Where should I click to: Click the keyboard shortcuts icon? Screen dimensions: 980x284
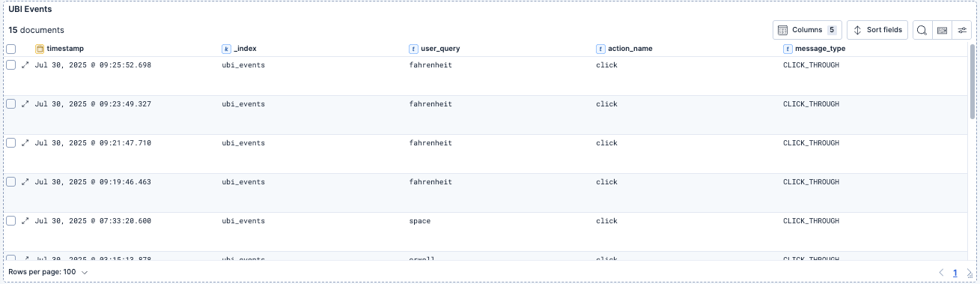(942, 30)
